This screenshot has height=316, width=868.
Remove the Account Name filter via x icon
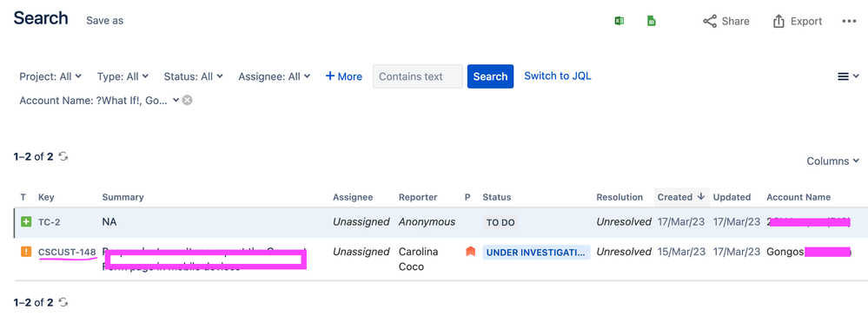click(188, 100)
